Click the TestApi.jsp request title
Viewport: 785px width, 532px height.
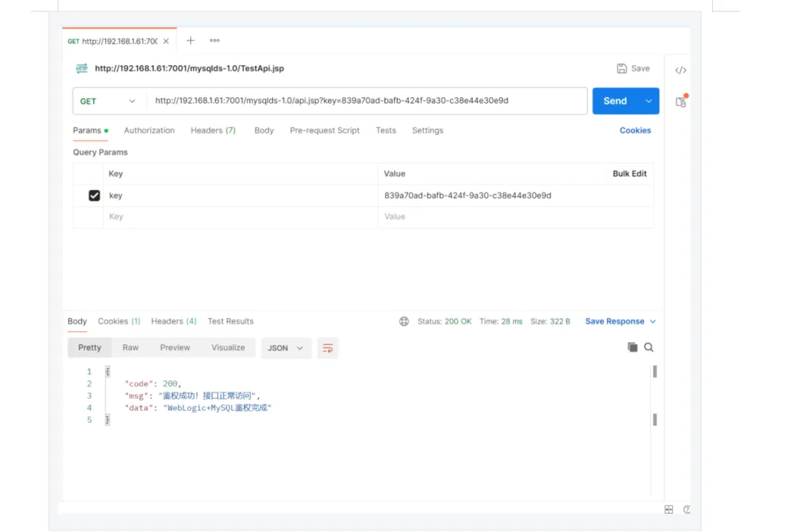pyautogui.click(x=189, y=68)
